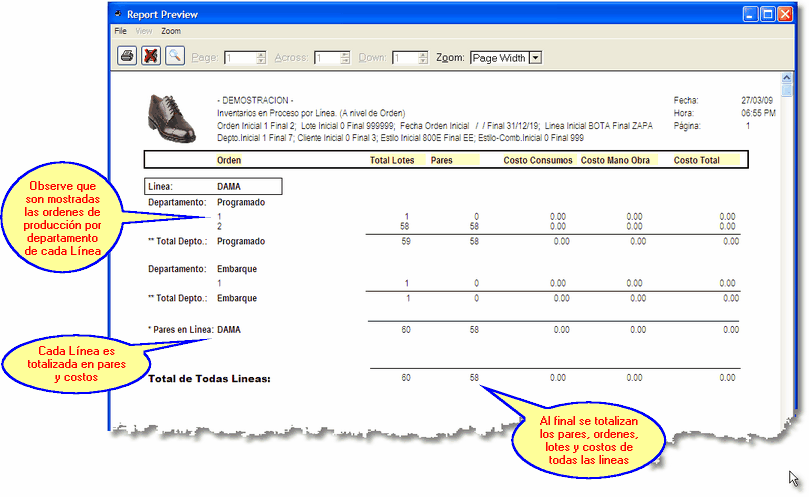The image size is (809, 497).
Task: Maximize the Report Preview window
Action: [768, 15]
